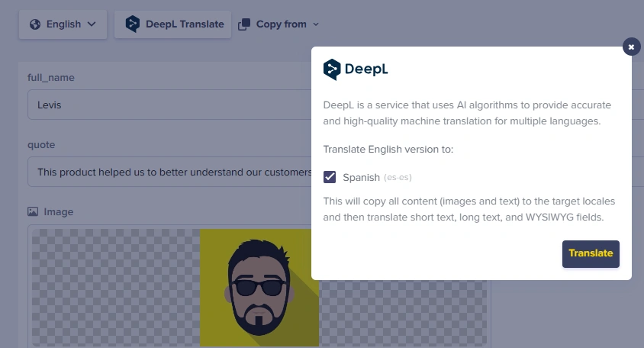Click the image icon beside Image label
The height and width of the screenshot is (348, 644).
[33, 211]
